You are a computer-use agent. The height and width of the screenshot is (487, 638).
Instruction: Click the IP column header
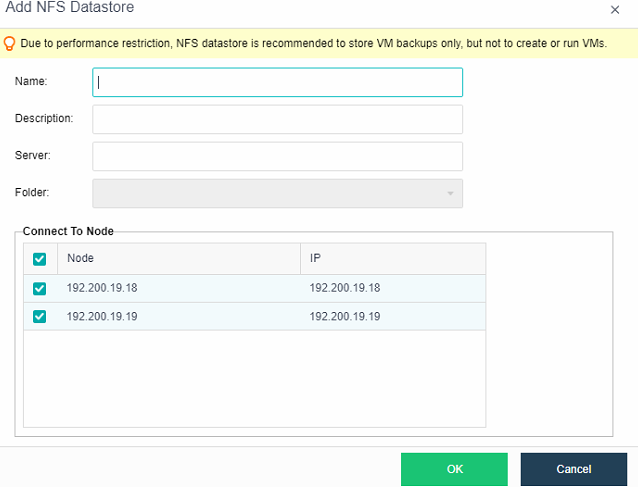pyautogui.click(x=315, y=258)
